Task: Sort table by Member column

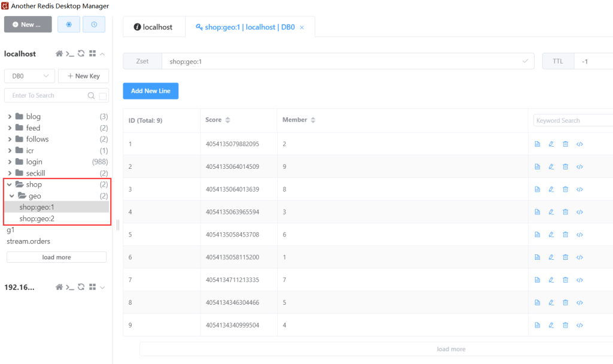Action: point(312,120)
